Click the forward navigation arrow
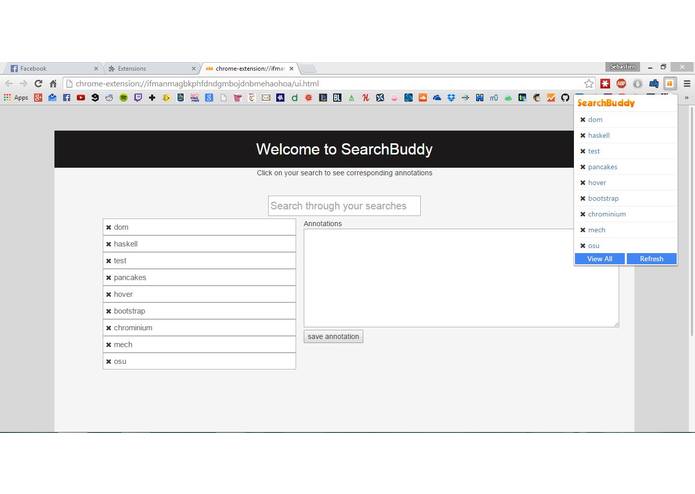 click(x=23, y=83)
